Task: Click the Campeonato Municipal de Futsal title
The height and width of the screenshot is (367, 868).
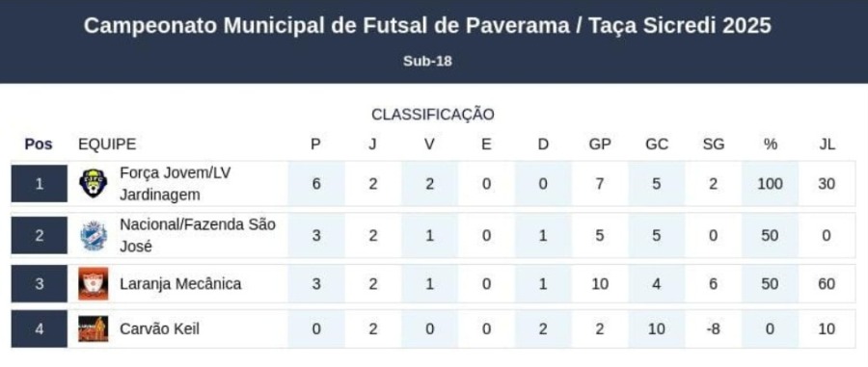Action: point(427,26)
